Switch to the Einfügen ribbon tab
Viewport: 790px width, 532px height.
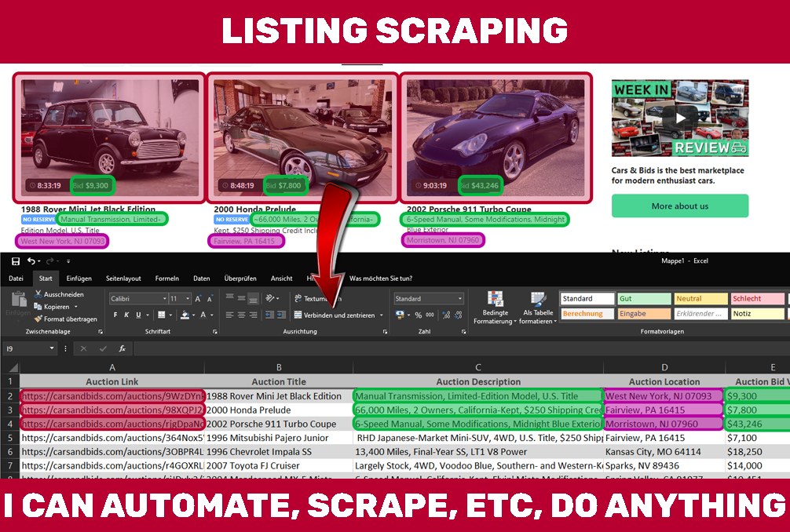coord(78,278)
